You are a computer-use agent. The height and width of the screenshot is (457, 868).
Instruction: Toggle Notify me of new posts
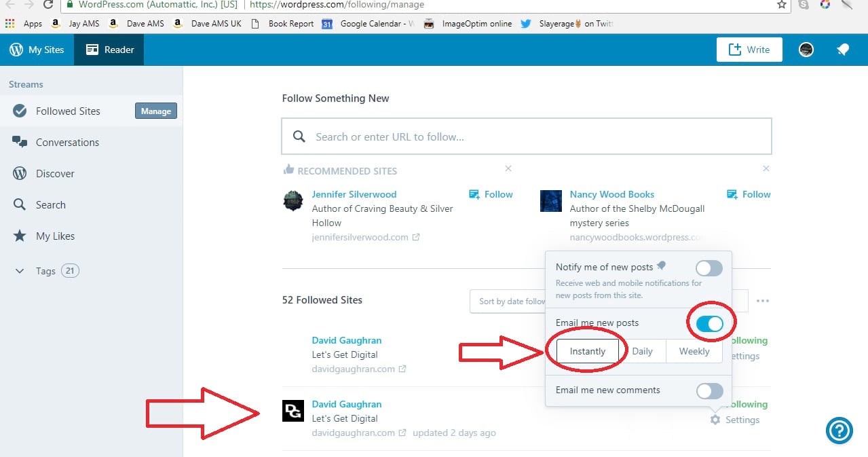coord(709,268)
